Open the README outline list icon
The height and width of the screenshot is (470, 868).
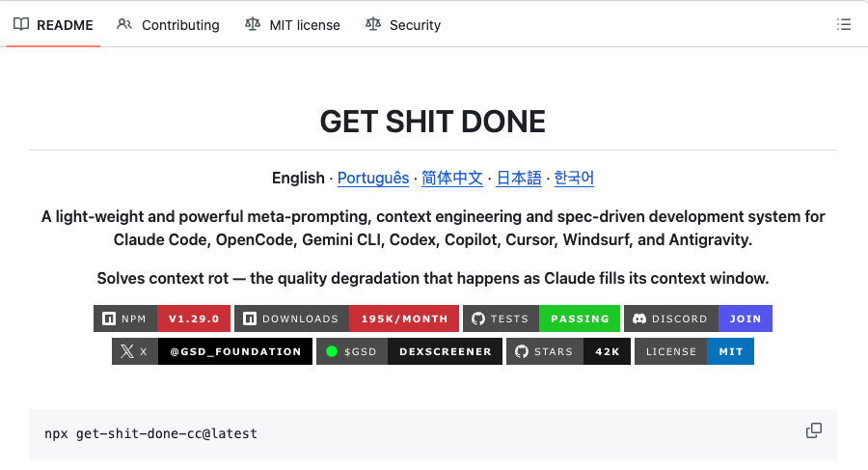tap(844, 24)
